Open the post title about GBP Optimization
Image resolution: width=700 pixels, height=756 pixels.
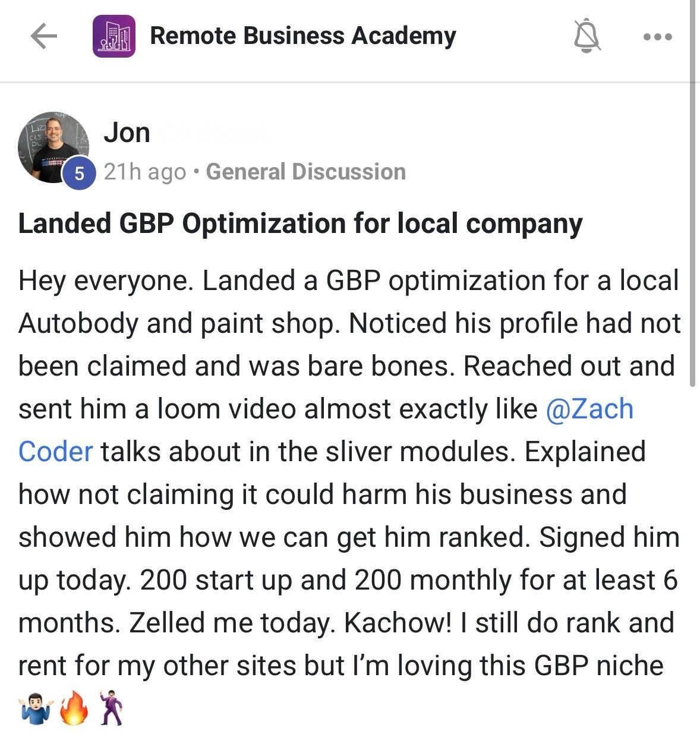[x=300, y=223]
